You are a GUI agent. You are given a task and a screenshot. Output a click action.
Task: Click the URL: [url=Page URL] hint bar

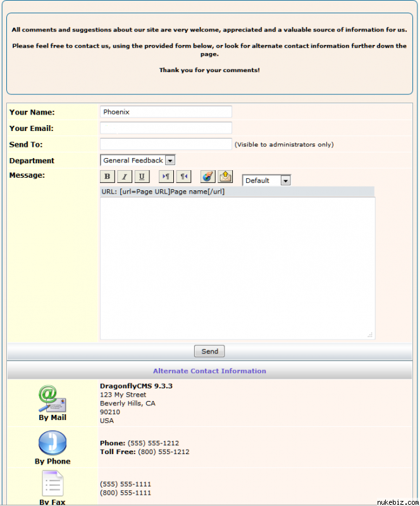point(237,192)
